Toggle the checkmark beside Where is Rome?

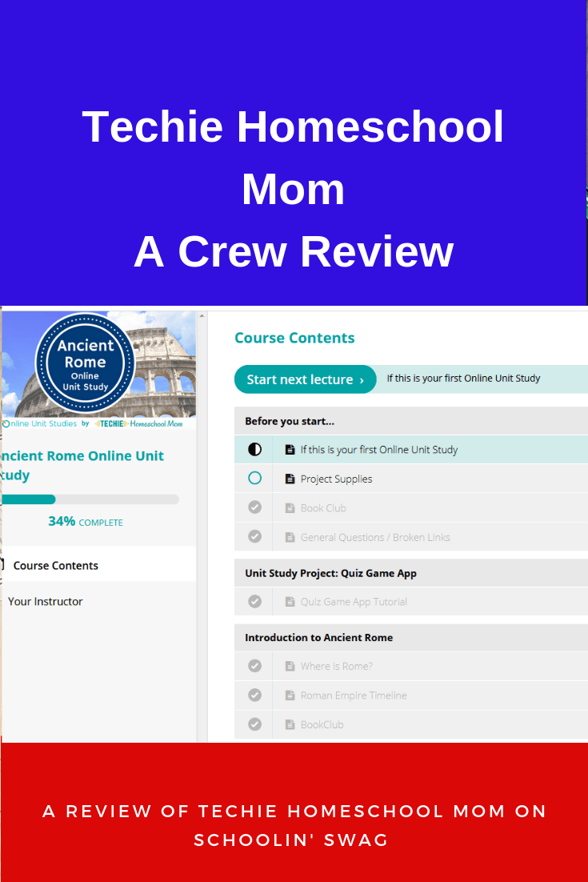tap(254, 666)
